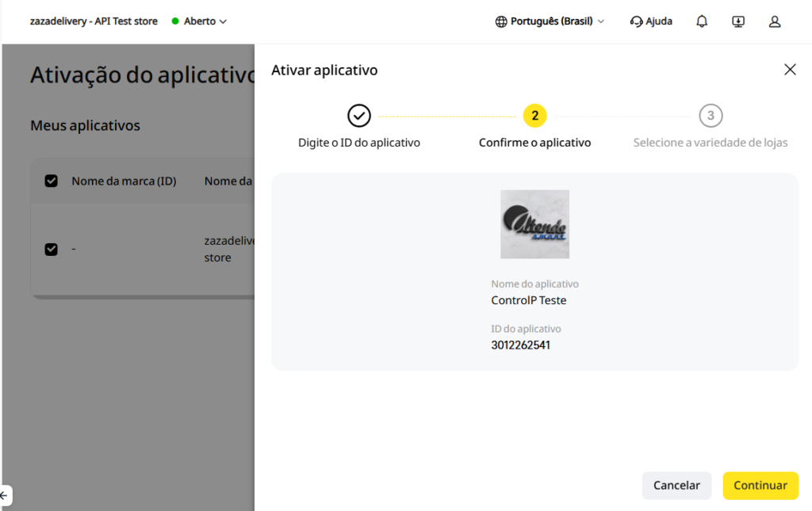
Task: Close the Ativar aplicativo panel
Action: coord(790,69)
